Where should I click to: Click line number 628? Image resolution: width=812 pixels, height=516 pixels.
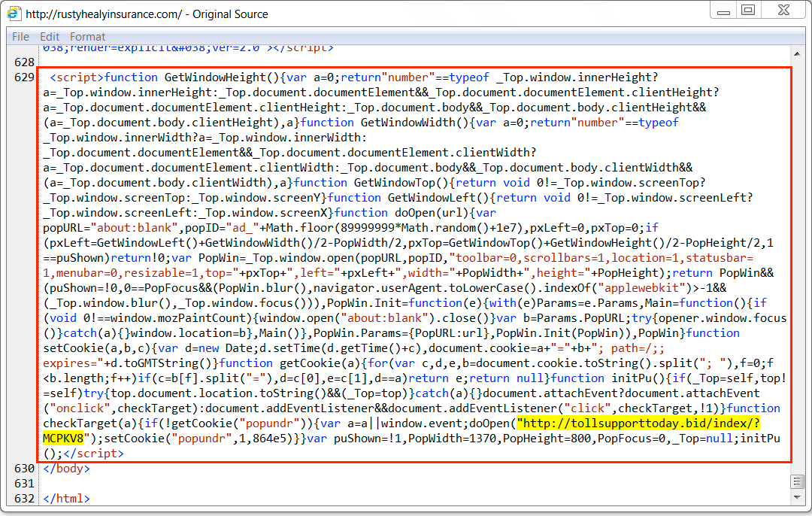(x=24, y=62)
